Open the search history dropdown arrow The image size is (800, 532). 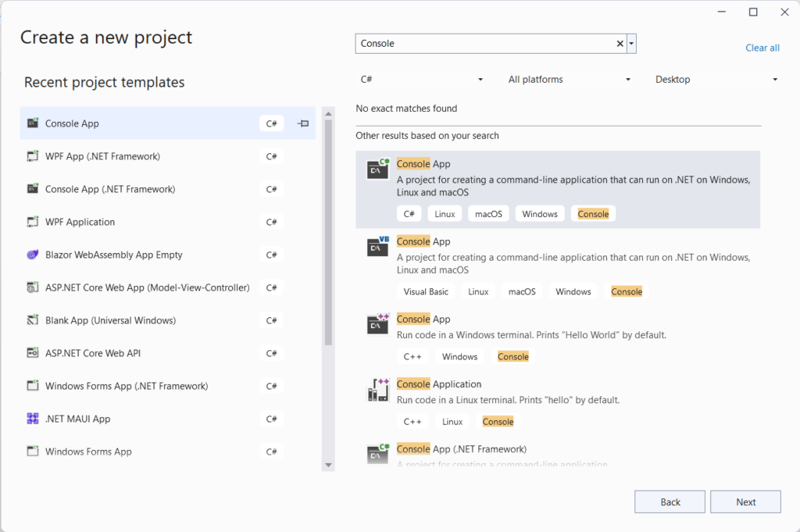(631, 43)
